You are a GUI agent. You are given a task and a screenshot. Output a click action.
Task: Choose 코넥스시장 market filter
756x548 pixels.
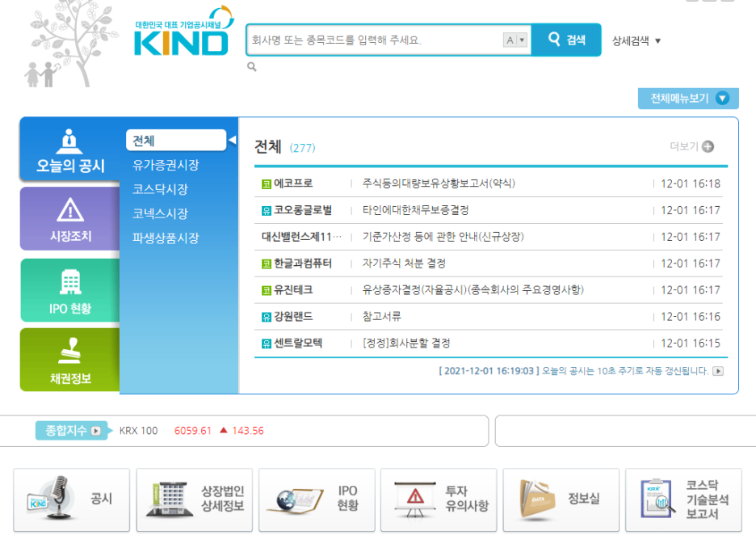pyautogui.click(x=160, y=213)
